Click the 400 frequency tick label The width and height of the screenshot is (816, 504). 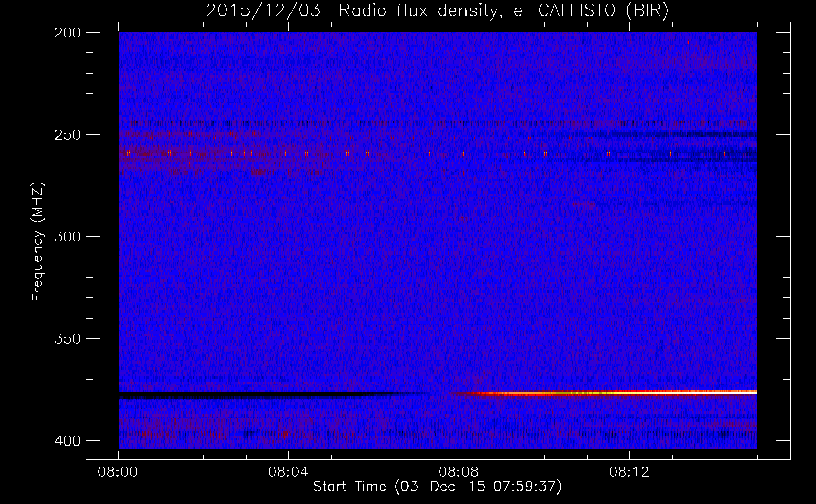click(x=67, y=440)
